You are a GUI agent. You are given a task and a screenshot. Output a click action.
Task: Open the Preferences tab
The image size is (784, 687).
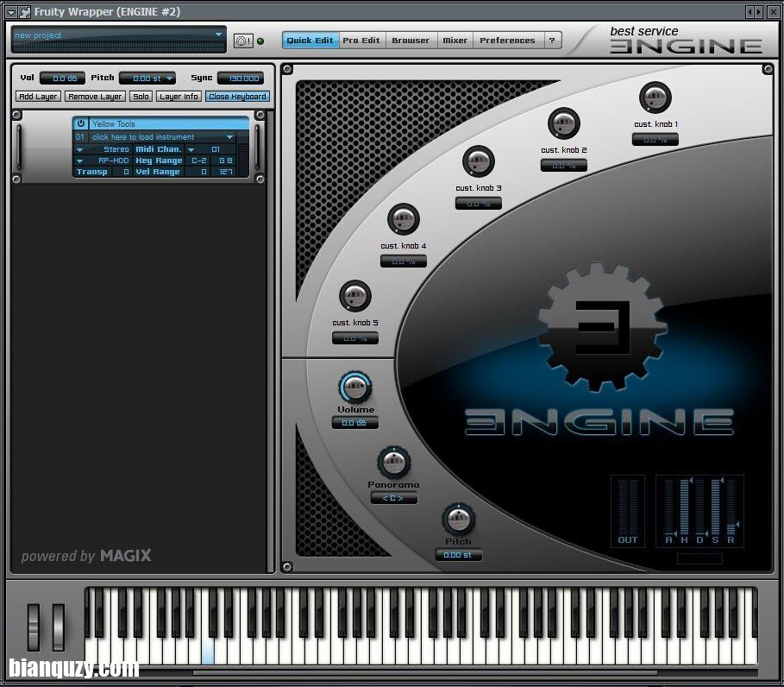click(507, 41)
